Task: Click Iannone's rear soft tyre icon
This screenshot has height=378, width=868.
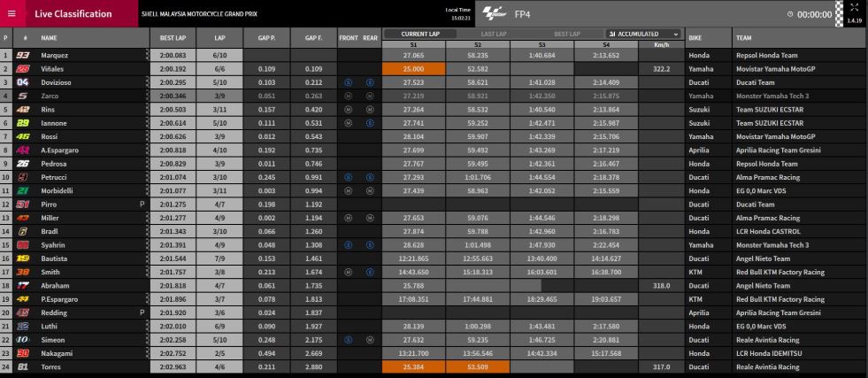Action: coord(370,123)
